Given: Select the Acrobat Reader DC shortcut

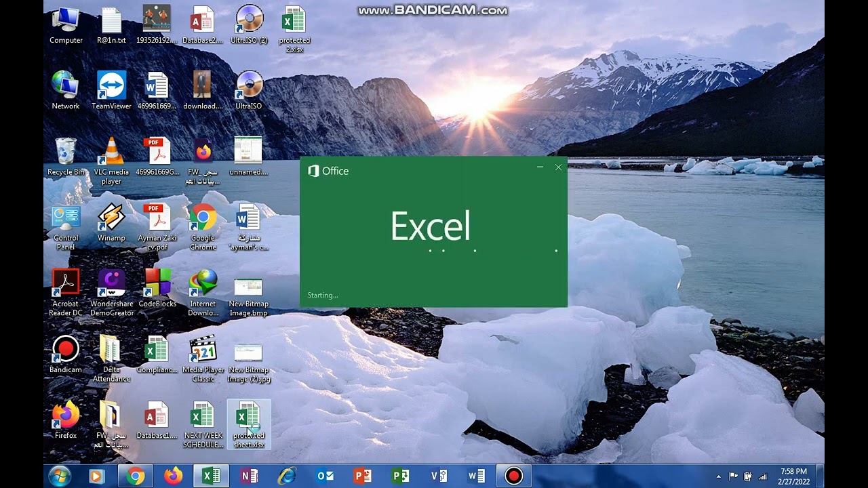Looking at the screenshot, I should pos(66,293).
